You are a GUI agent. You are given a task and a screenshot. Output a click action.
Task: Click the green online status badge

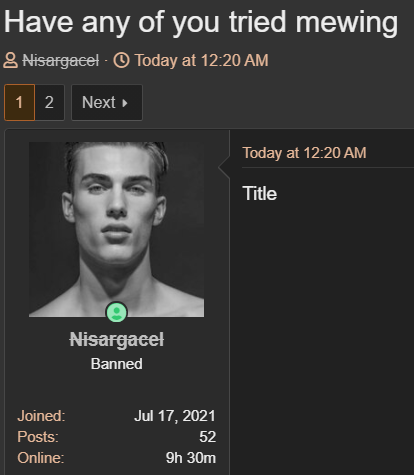(116, 312)
